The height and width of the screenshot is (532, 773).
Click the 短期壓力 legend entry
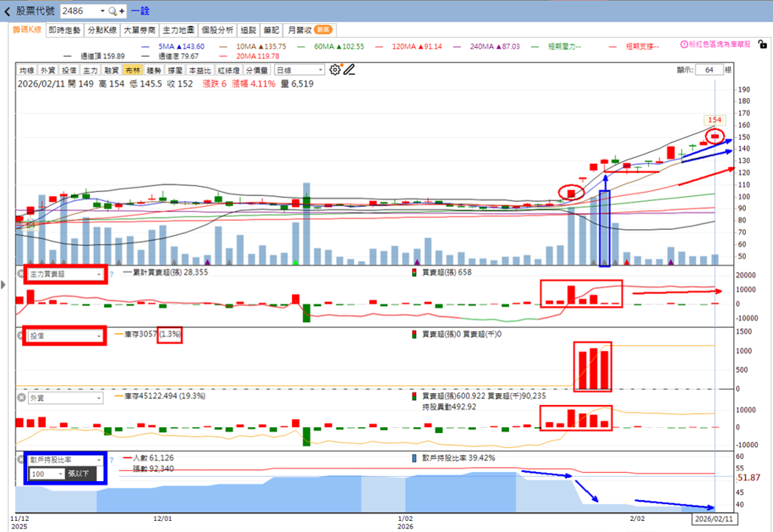(x=556, y=47)
